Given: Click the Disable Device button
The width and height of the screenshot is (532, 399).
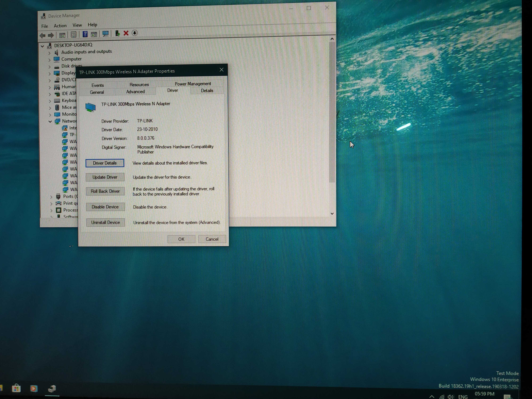Looking at the screenshot, I should [x=105, y=207].
